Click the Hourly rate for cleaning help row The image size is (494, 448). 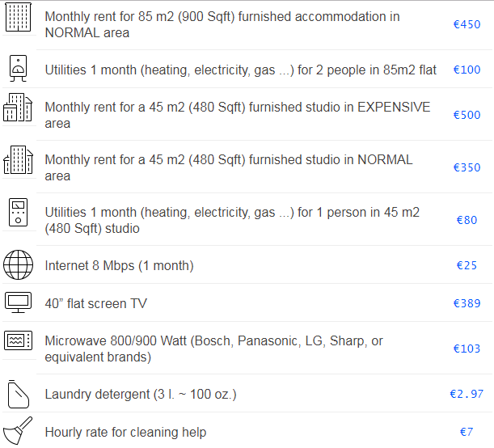pyautogui.click(x=125, y=433)
